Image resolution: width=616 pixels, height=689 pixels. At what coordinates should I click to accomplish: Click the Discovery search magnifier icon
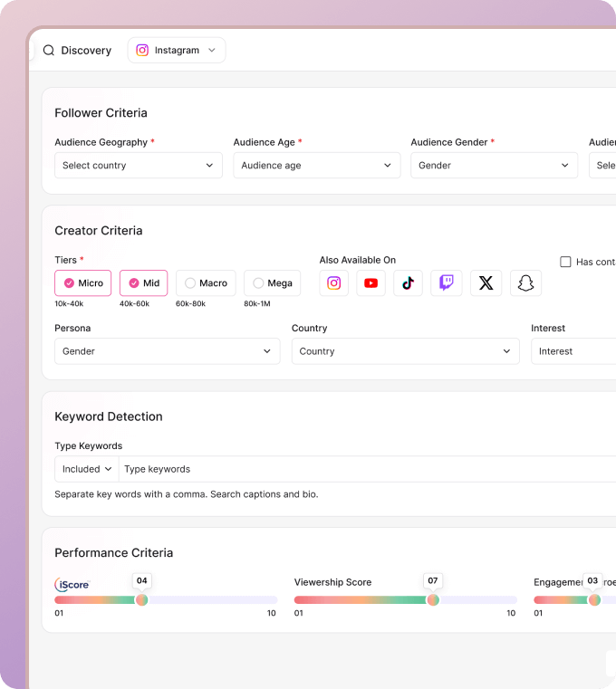[49, 51]
